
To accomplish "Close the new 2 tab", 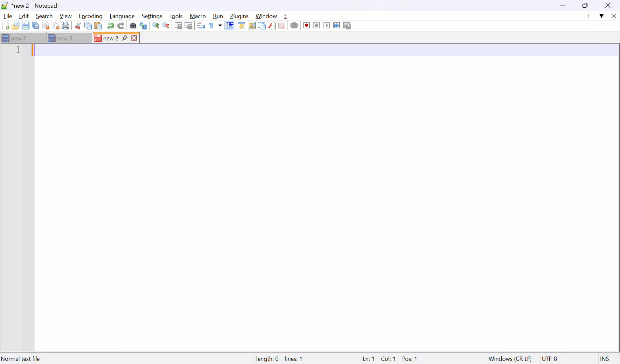I will 134,38.
